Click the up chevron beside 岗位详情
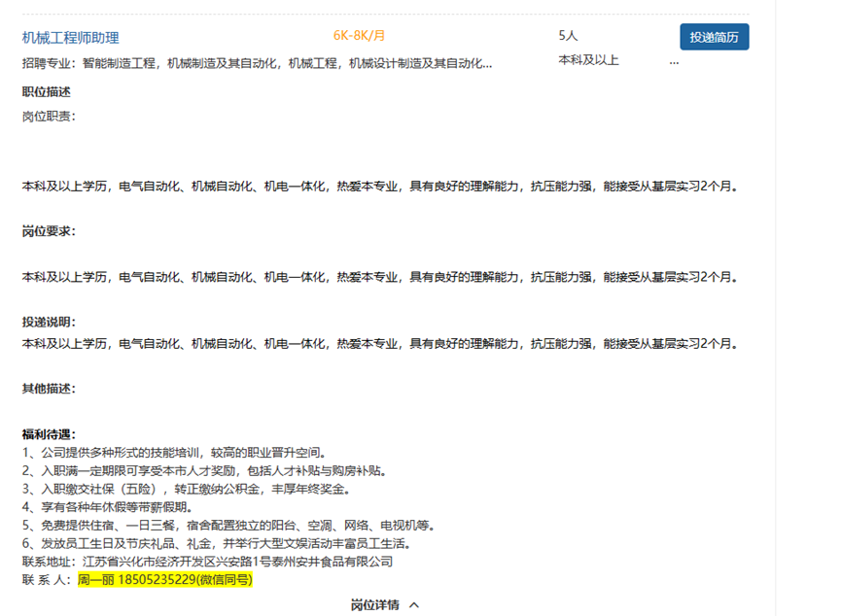 pyautogui.click(x=414, y=605)
